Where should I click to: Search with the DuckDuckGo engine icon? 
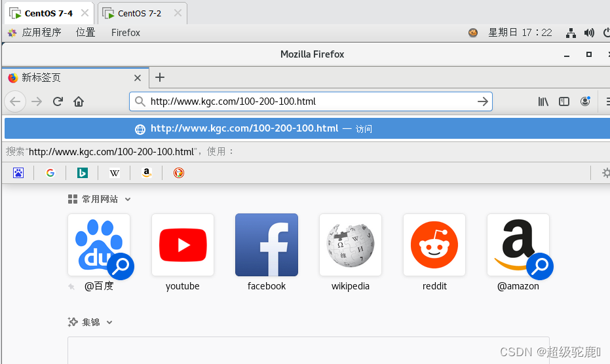pos(179,173)
